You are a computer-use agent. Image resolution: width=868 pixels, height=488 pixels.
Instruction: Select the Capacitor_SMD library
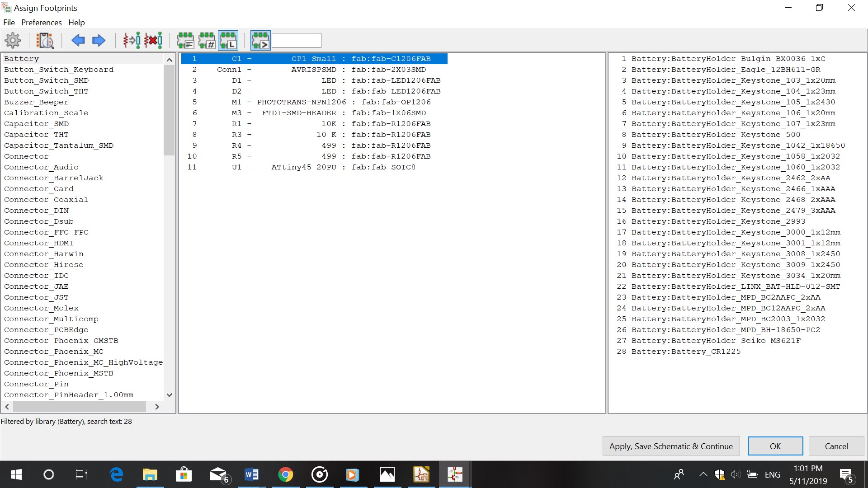pos(37,124)
